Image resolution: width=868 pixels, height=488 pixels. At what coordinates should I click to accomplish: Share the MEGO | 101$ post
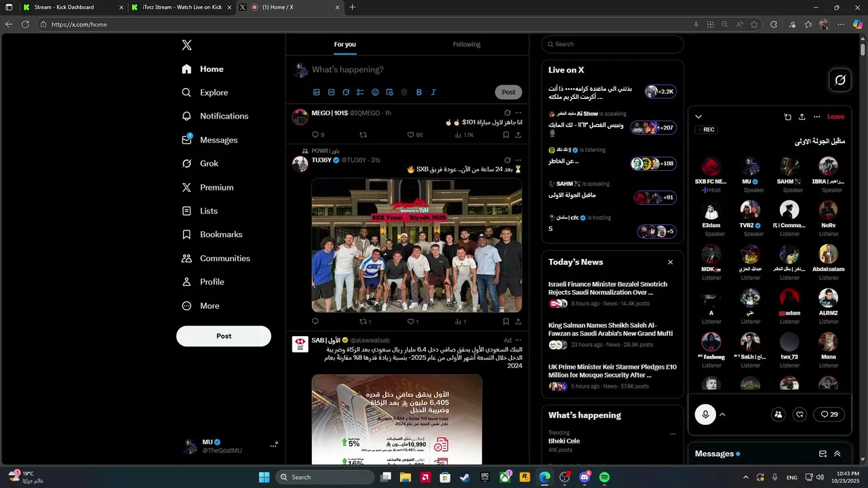[x=519, y=135]
